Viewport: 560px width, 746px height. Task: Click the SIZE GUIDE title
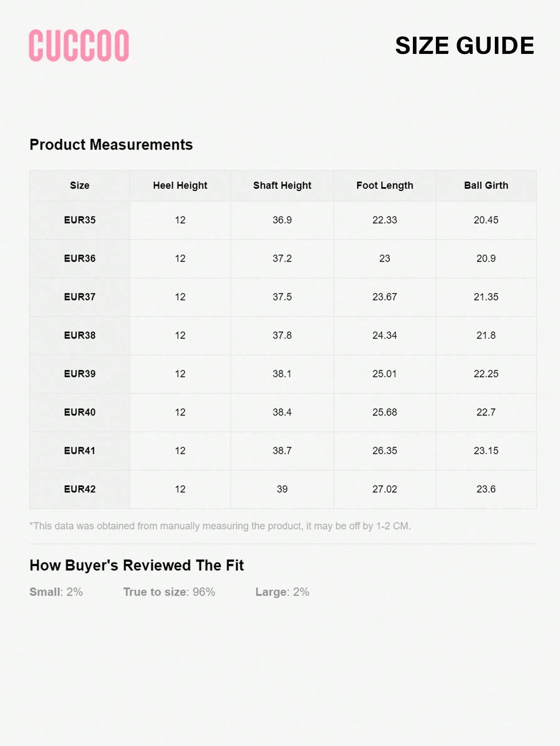(464, 46)
